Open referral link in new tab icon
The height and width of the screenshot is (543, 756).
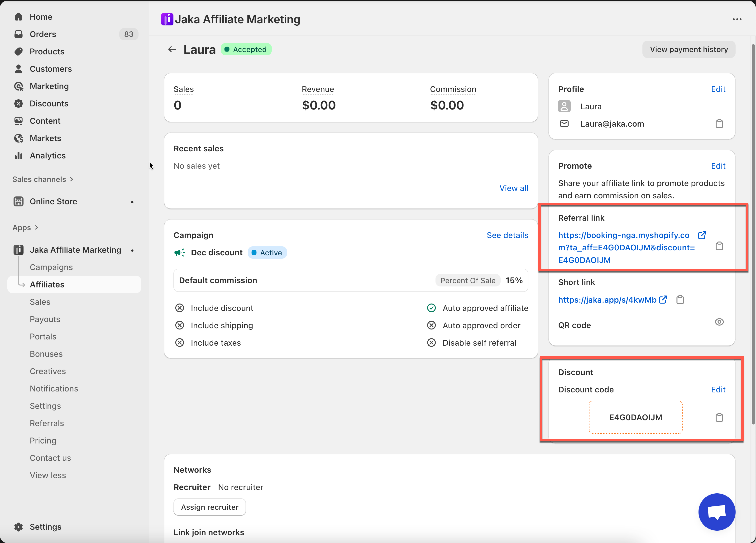702,235
